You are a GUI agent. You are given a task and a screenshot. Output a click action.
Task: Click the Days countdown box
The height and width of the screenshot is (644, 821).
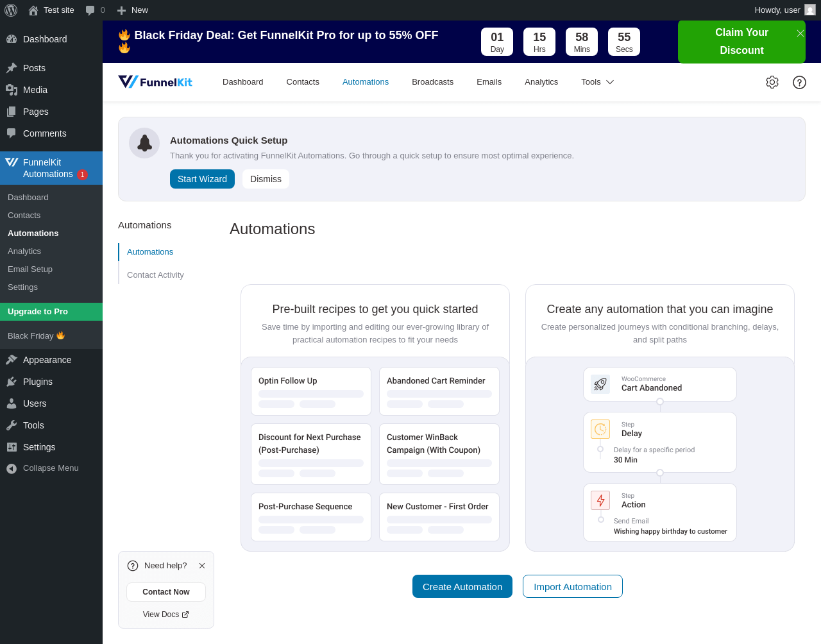tap(497, 42)
